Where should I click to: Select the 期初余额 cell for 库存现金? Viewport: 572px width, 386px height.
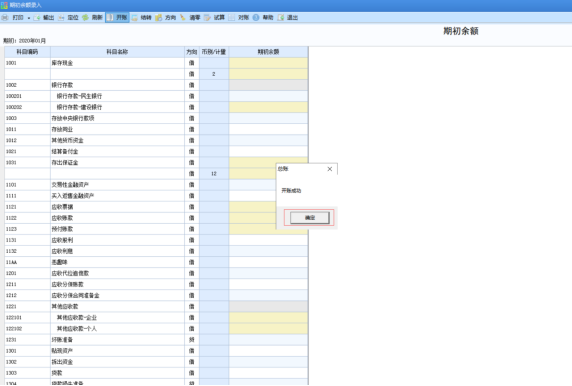pyautogui.click(x=268, y=63)
